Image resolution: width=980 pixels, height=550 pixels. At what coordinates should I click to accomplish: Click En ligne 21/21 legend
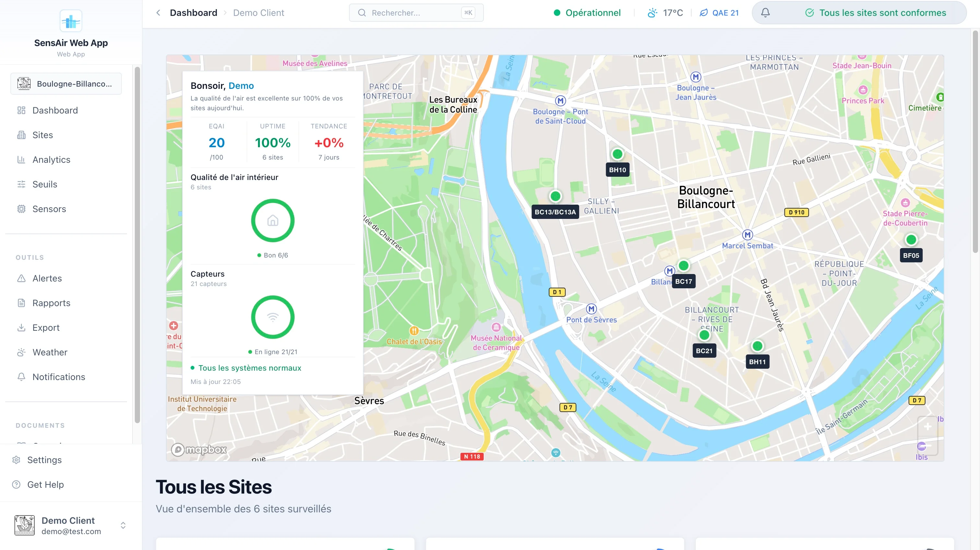(x=273, y=352)
